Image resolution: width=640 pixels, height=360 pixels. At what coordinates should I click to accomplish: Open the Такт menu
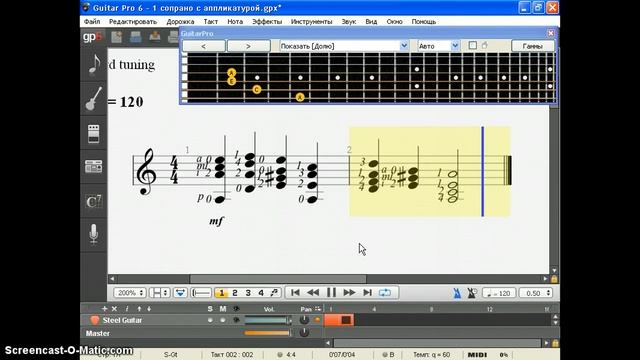211,22
